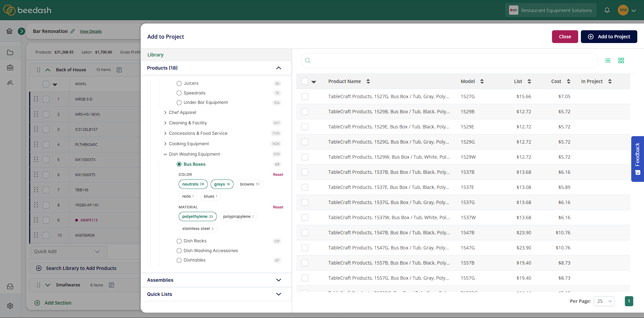Sort by List price arrows
The height and width of the screenshot is (318, 644).
(x=529, y=81)
